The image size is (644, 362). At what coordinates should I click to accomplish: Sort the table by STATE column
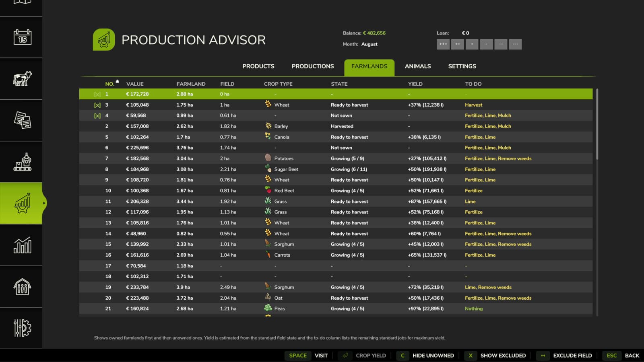pos(339,84)
